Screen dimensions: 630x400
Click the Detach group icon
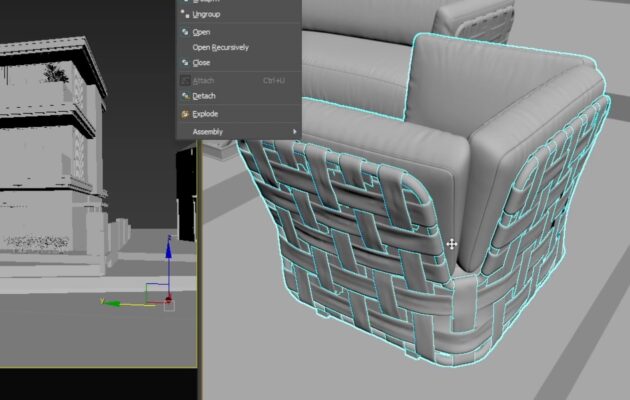pos(184,96)
